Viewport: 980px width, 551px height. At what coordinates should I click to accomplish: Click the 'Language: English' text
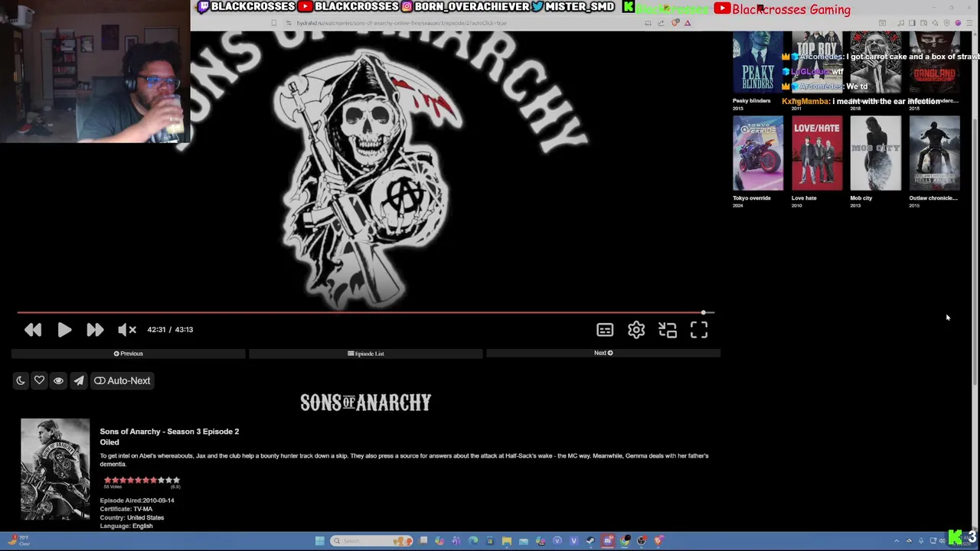(x=126, y=526)
